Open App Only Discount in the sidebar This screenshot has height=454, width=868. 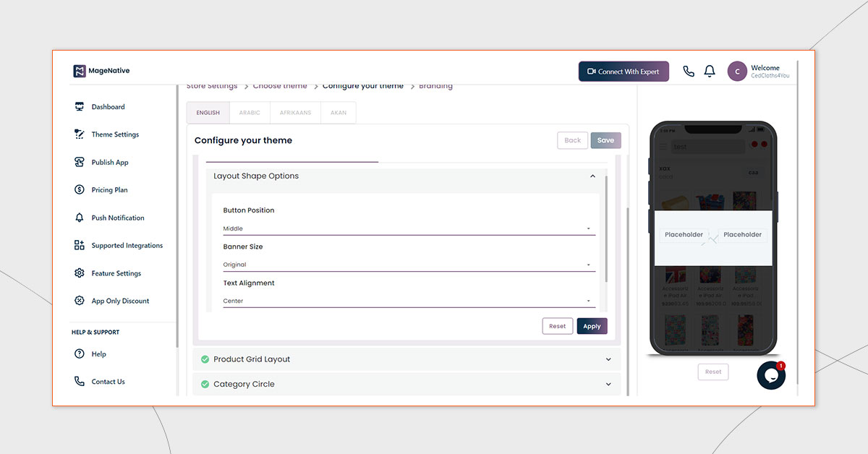pyautogui.click(x=120, y=301)
